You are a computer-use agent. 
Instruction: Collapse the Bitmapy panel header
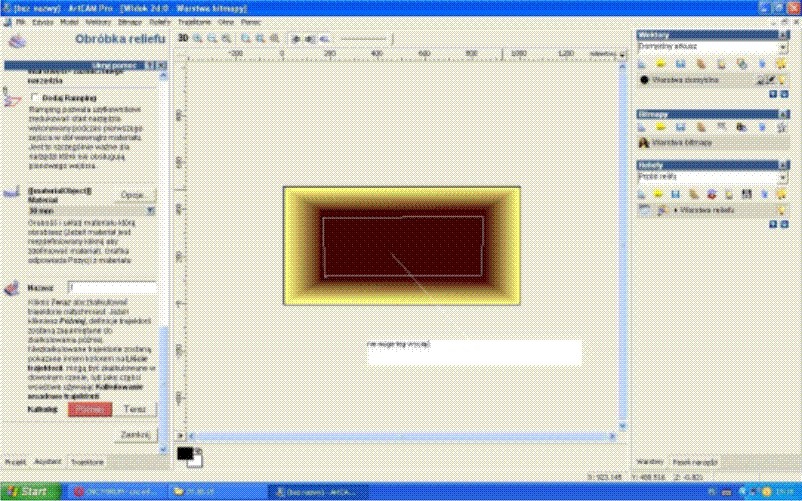pos(783,114)
